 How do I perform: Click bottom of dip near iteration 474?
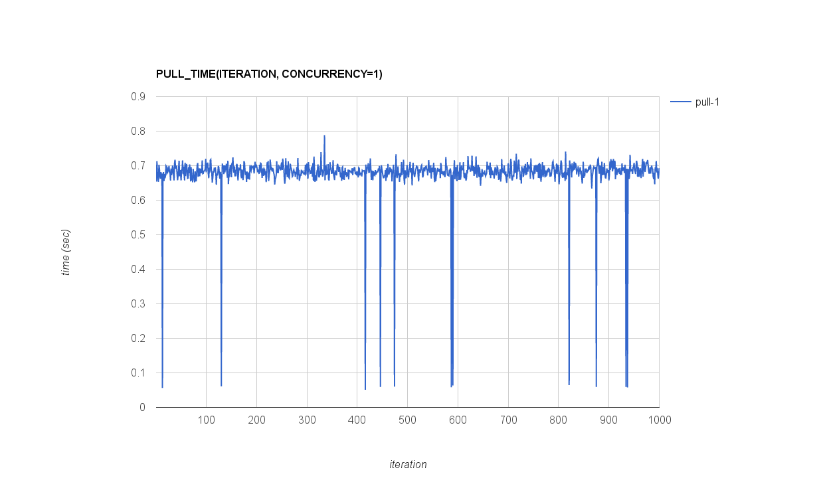pos(395,385)
